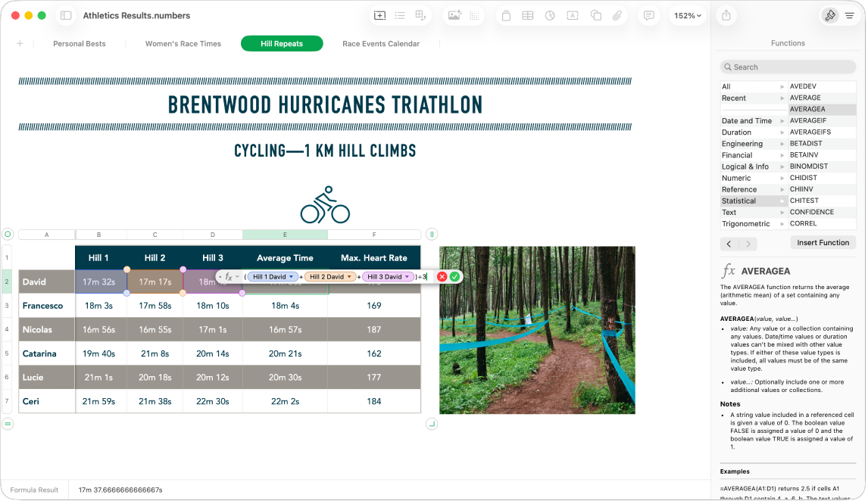Click the Table icon in toolbar
This screenshot has width=868, height=501.
[527, 15]
